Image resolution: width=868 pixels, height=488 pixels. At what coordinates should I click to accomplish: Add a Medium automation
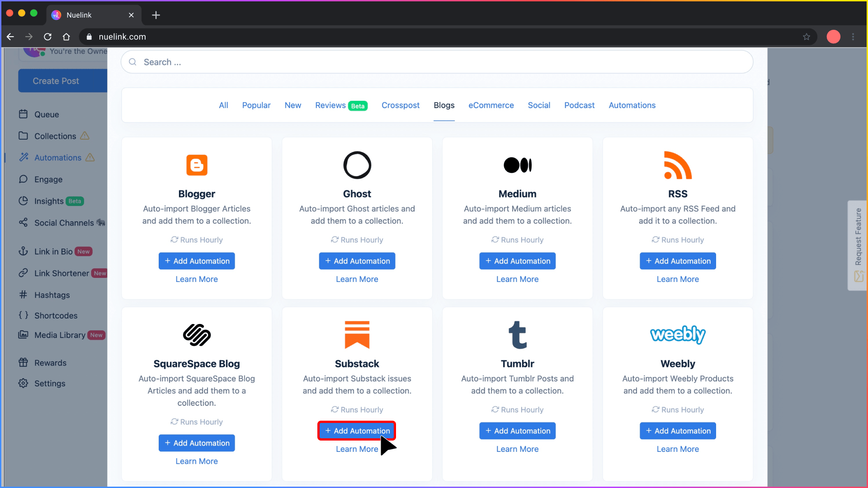point(518,261)
